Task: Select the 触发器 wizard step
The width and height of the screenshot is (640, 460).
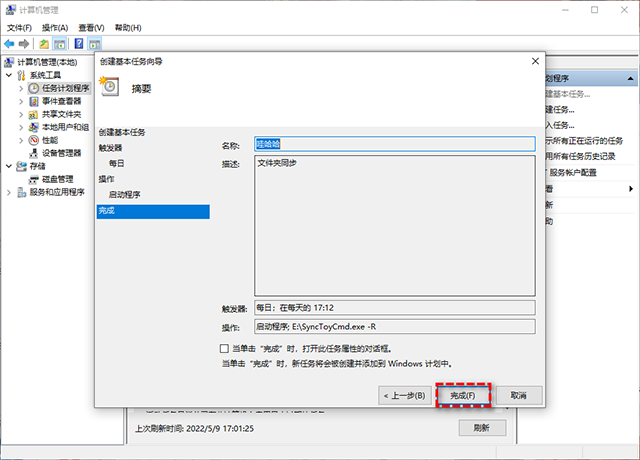Action: click(110, 148)
